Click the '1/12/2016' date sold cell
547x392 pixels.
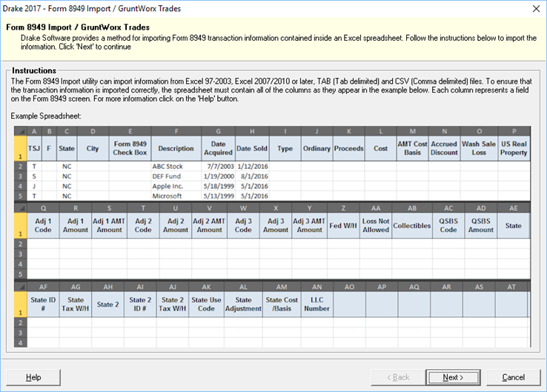[x=252, y=166]
